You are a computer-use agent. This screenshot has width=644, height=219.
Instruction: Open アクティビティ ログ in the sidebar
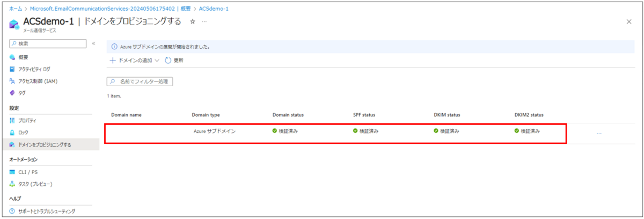(x=34, y=69)
